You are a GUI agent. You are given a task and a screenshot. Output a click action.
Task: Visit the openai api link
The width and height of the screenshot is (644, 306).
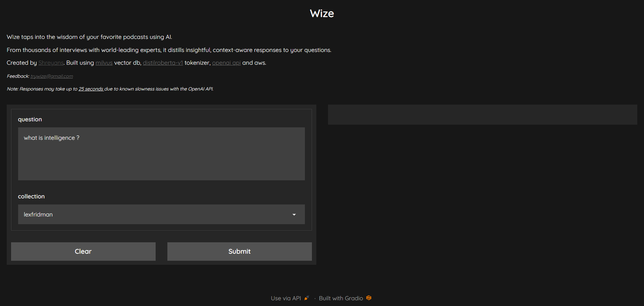point(226,63)
